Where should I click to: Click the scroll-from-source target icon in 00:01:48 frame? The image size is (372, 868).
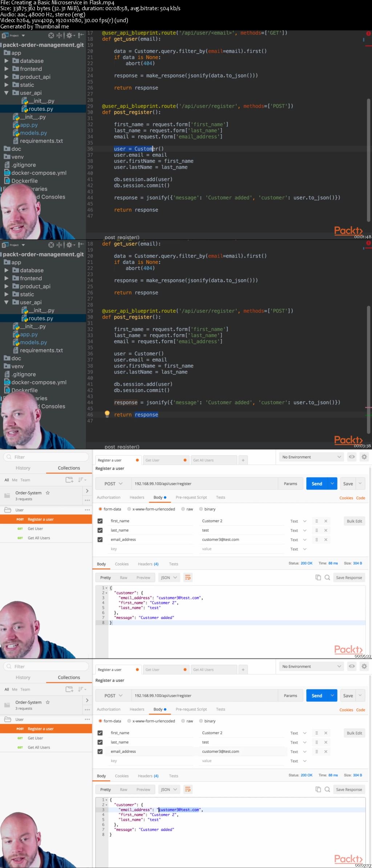coord(51,35)
